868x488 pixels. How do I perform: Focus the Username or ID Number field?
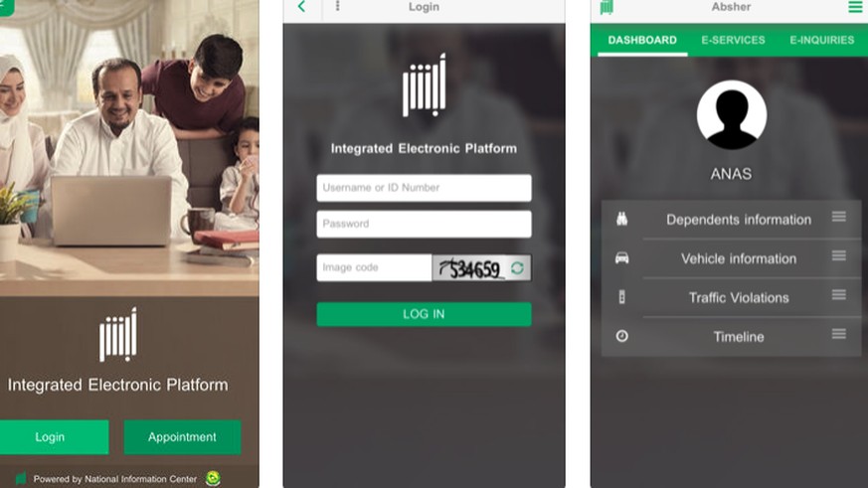[424, 188]
